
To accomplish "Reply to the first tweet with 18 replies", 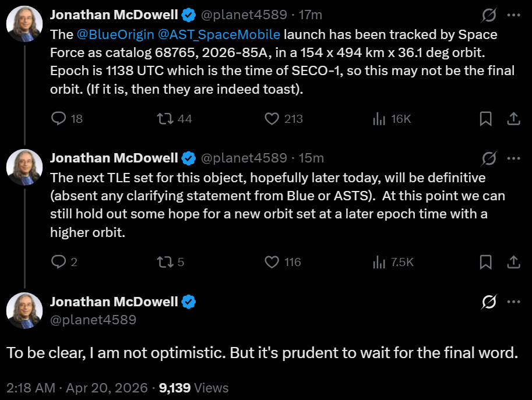I will point(59,119).
